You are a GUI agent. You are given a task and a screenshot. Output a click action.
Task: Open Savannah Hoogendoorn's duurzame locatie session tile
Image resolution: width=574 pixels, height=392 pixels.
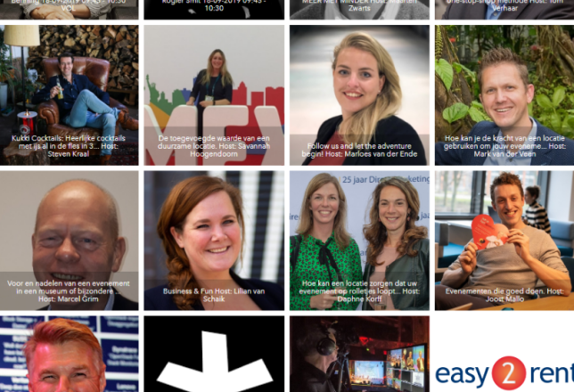coord(214,95)
